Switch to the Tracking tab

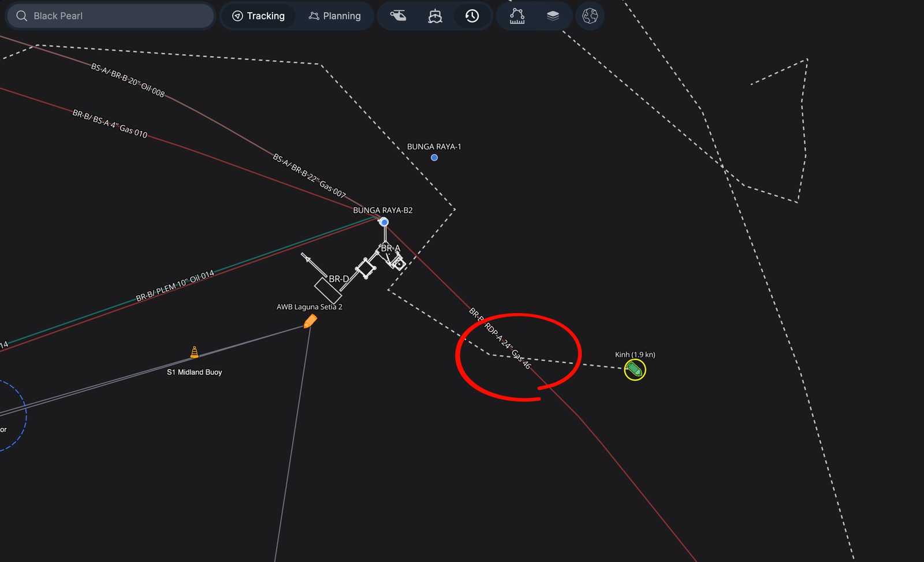[x=258, y=16]
